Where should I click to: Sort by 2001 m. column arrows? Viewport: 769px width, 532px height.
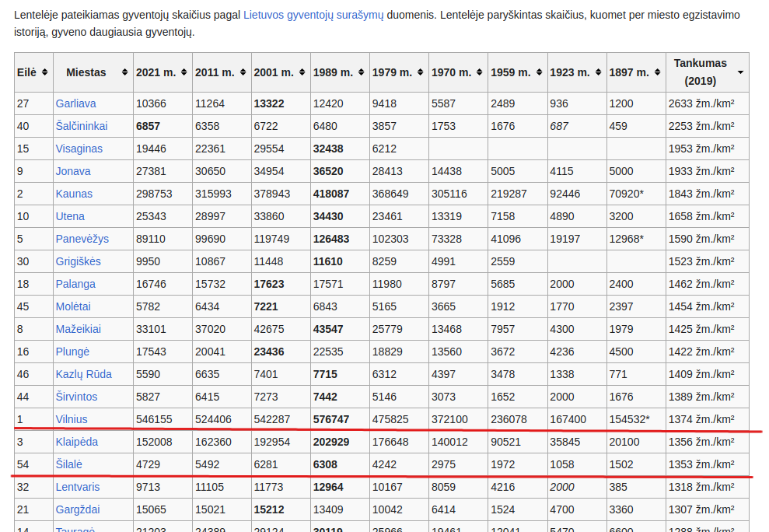click(302, 72)
